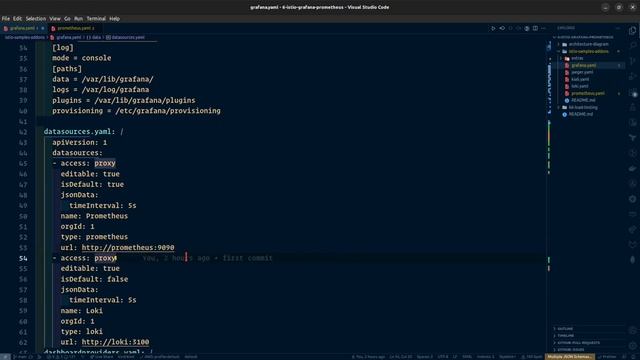
Task: Click the 'name: Prometheus' line
Action: 94,216
